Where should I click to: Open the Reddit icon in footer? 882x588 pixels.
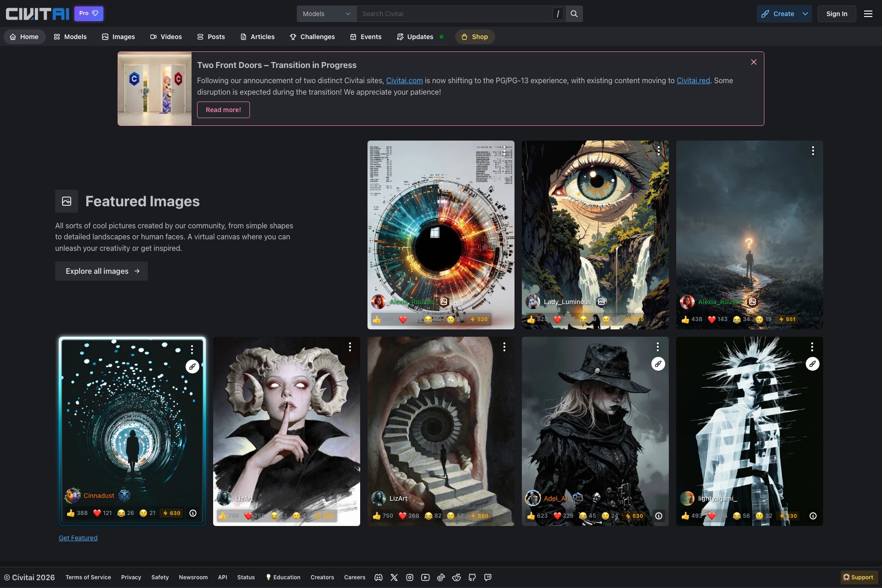click(x=456, y=577)
